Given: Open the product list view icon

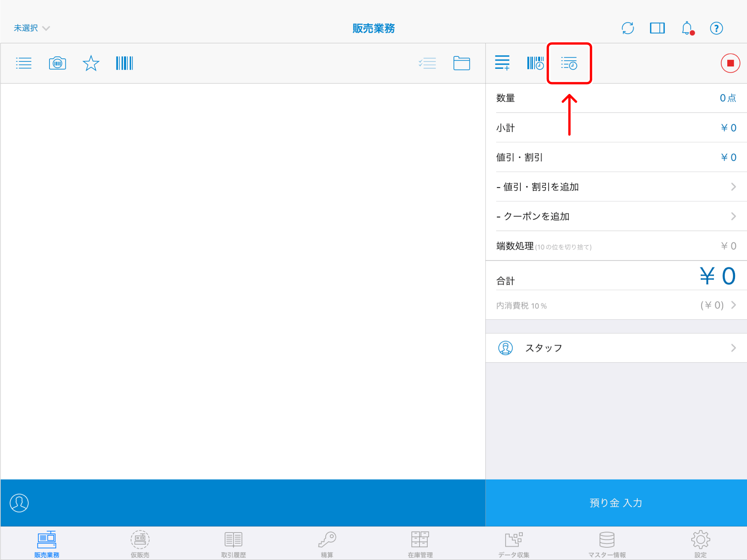Looking at the screenshot, I should coord(24,63).
